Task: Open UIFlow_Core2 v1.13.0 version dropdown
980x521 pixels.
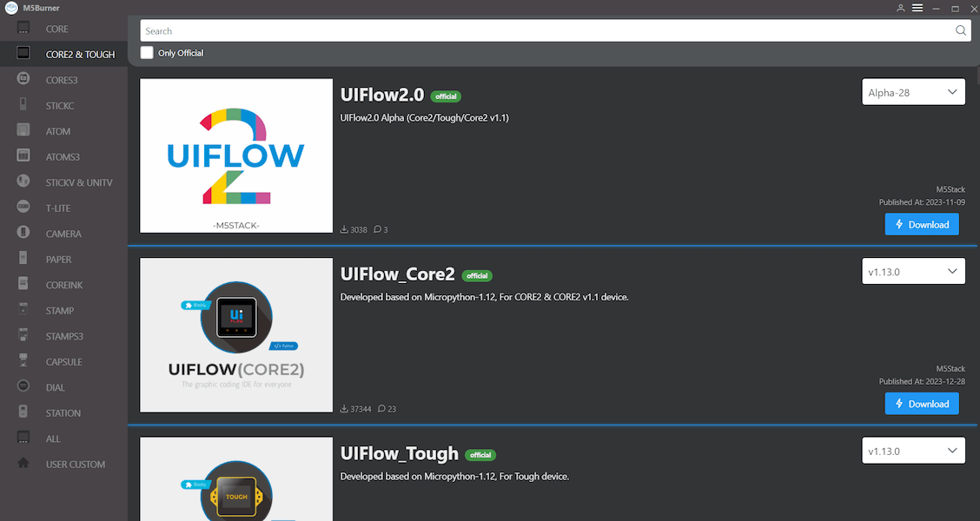Action: click(913, 272)
